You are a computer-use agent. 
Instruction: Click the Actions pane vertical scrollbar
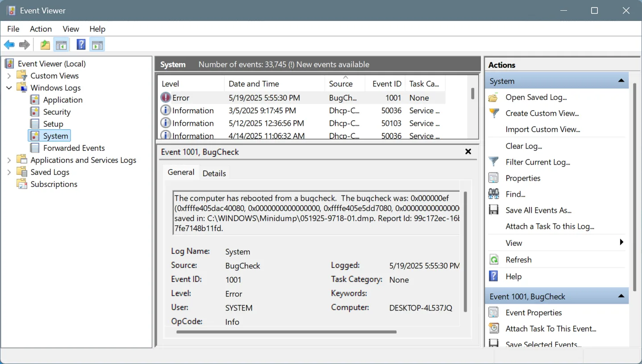point(634,187)
